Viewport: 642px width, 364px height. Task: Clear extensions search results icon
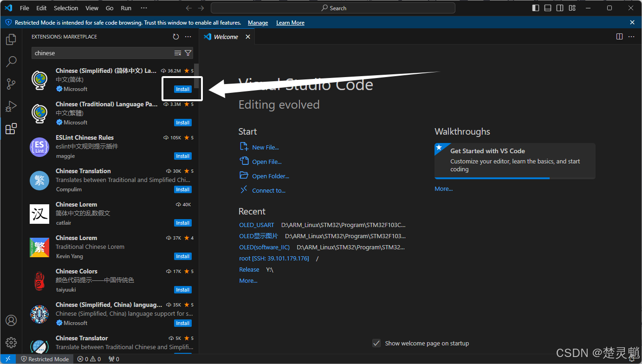(x=178, y=53)
